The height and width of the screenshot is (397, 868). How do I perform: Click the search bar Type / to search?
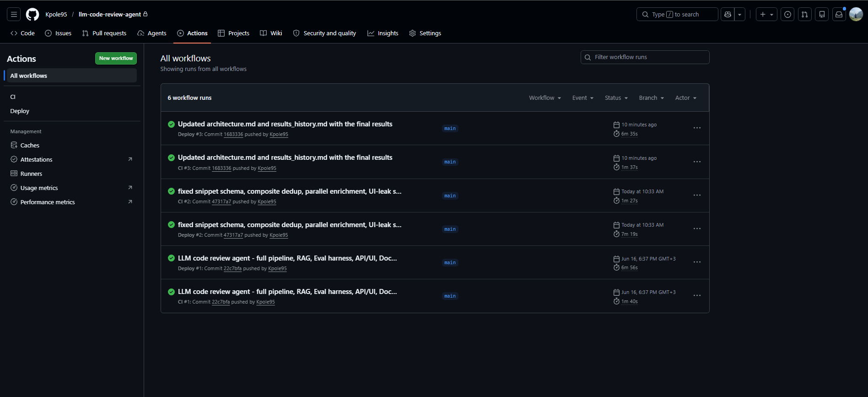pos(677,14)
